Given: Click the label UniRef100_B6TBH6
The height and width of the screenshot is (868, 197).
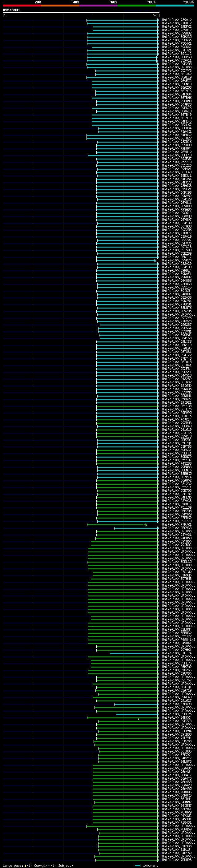Looking at the screenshot, I should coord(177,98).
